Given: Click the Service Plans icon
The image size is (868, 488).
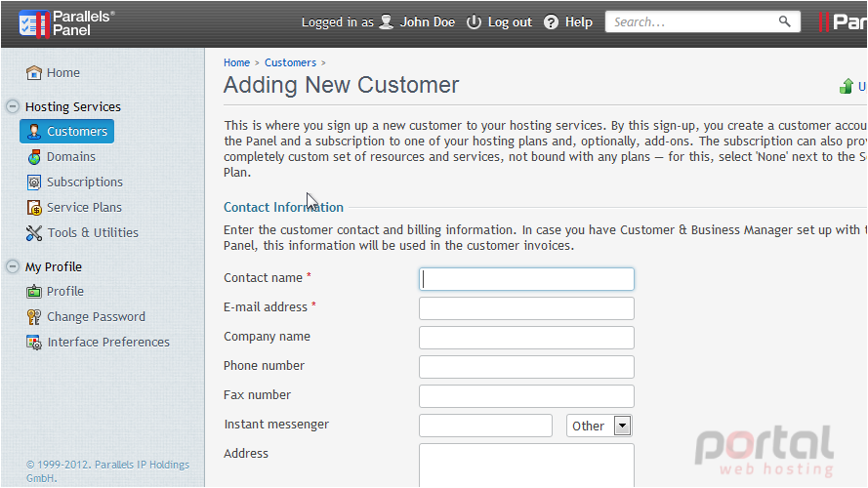Looking at the screenshot, I should click(34, 208).
